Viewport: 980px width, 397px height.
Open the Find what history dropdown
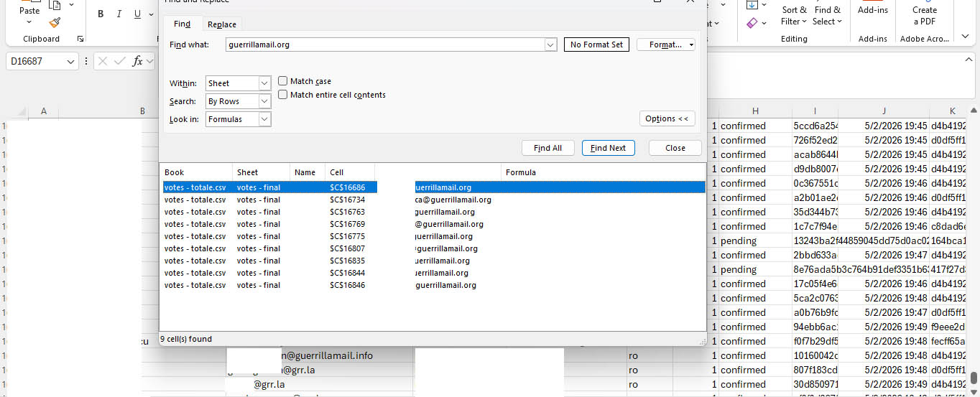(x=551, y=45)
